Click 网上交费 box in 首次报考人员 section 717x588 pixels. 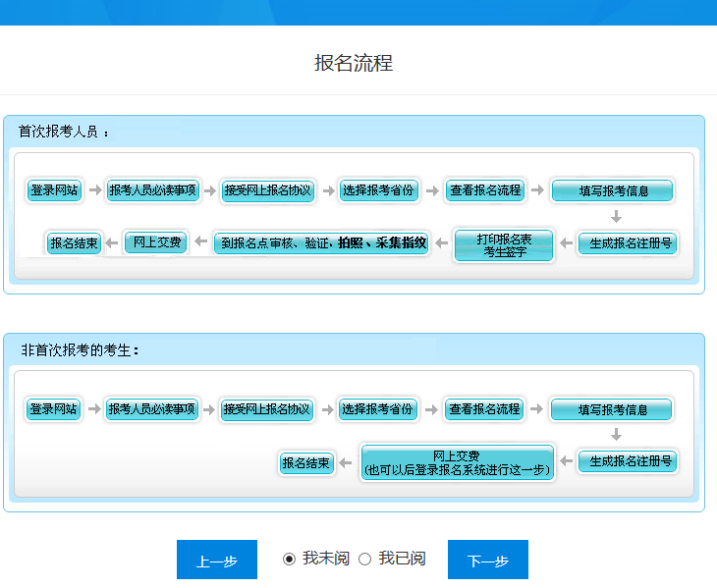click(x=154, y=242)
